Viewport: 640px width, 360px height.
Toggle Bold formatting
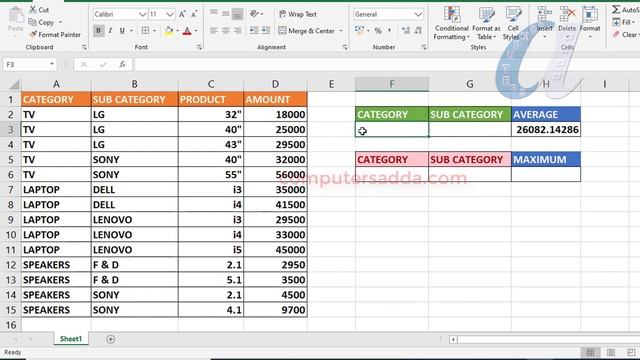[98, 31]
